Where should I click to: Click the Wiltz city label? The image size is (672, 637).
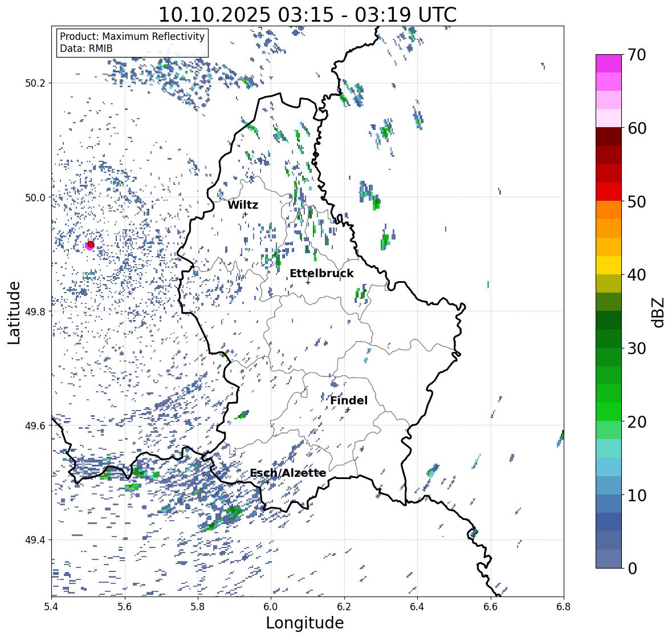coord(243,205)
